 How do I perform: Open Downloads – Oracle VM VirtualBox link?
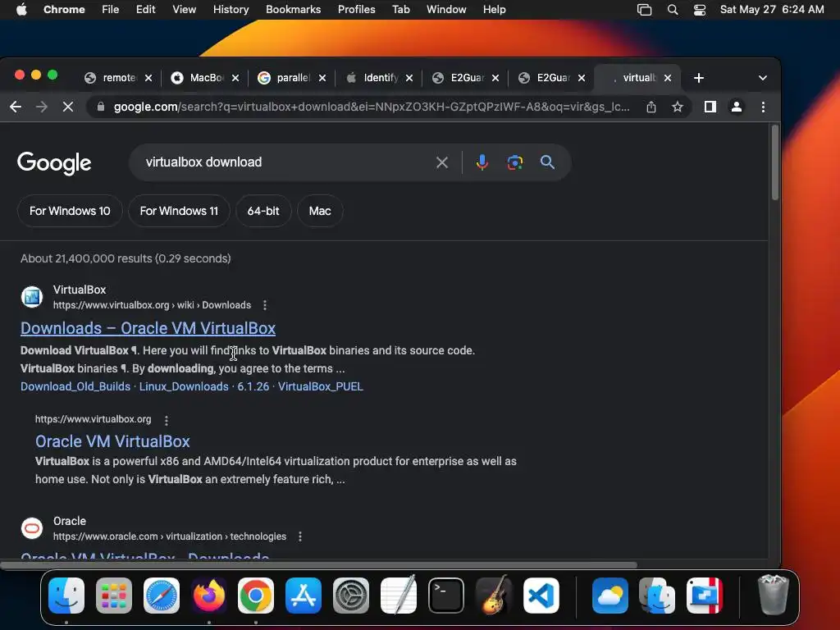[148, 328]
